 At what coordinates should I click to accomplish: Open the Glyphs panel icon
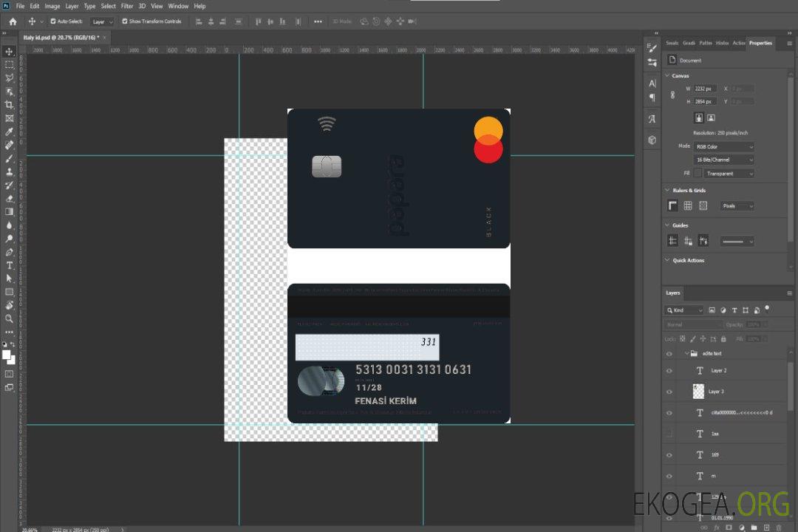click(652, 119)
